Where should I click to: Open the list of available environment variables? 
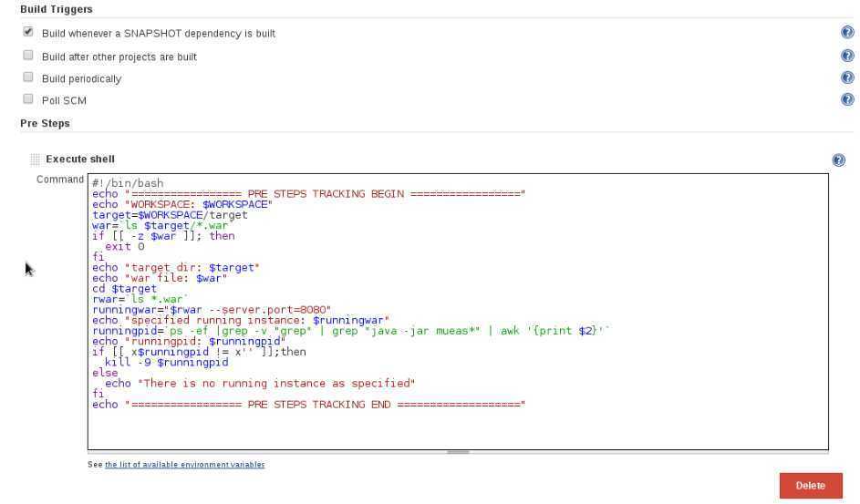coord(184,465)
